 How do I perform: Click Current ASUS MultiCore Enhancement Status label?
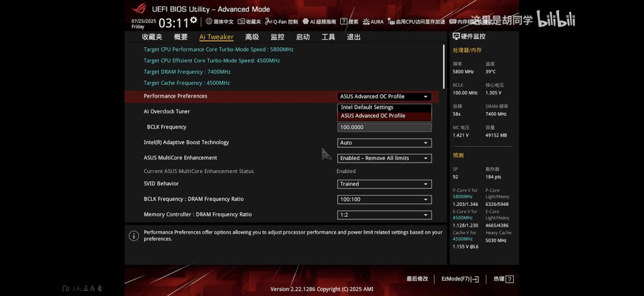coord(199,171)
